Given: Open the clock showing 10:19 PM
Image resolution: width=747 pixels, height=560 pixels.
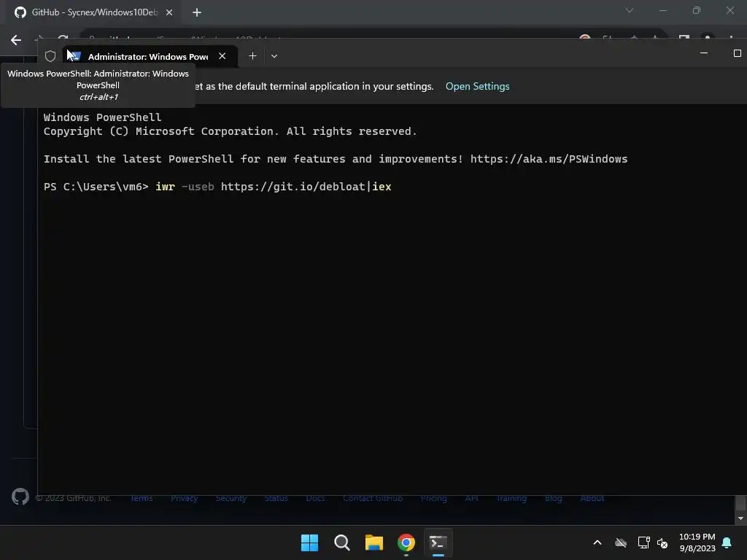Looking at the screenshot, I should (697, 542).
